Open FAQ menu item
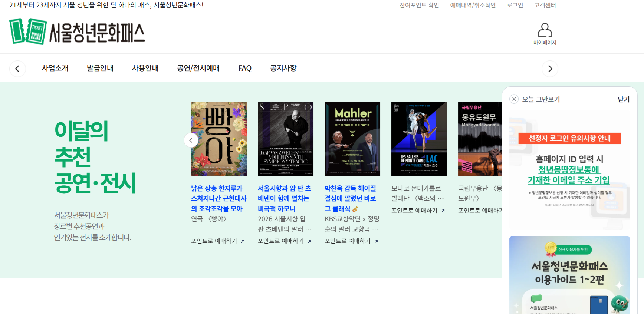Image resolution: width=644 pixels, height=314 pixels. [245, 68]
